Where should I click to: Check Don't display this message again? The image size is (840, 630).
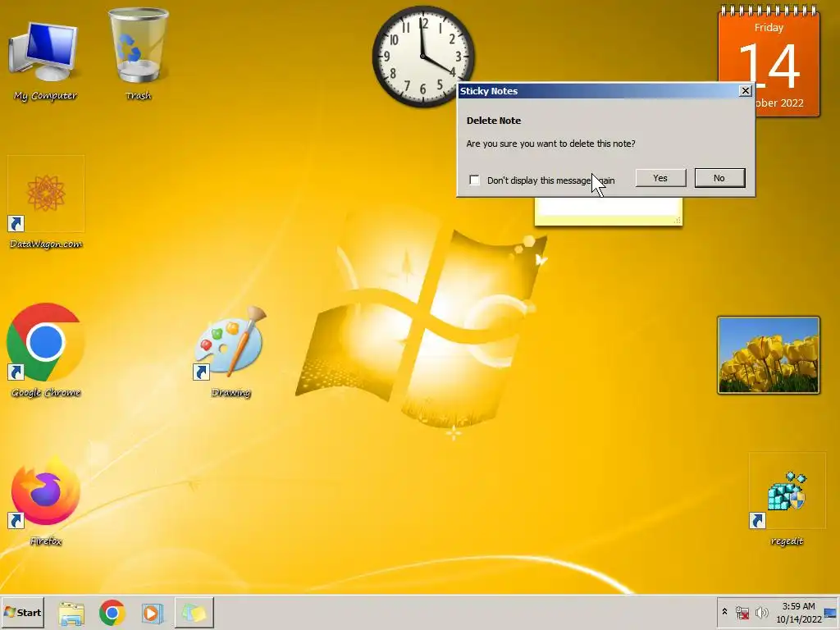[x=475, y=180]
